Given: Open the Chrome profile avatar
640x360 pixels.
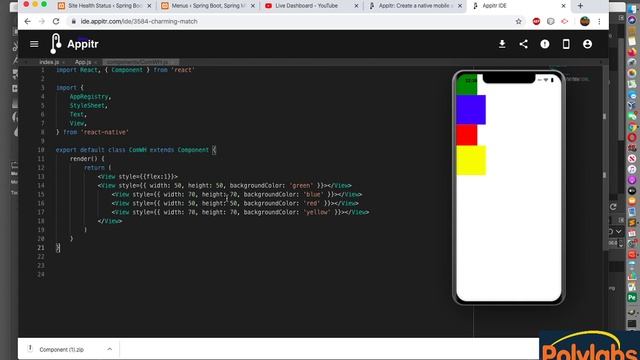Looking at the screenshot, I should point(584,21).
